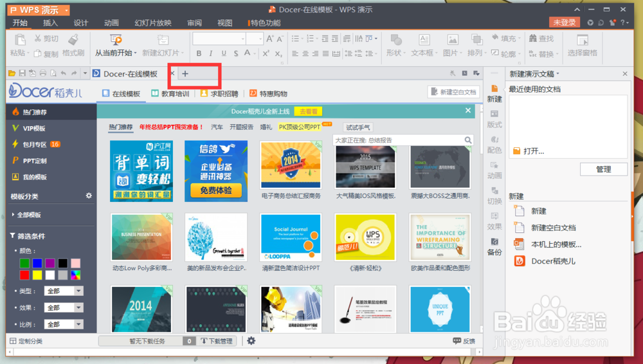Image resolution: width=643 pixels, height=364 pixels.
Task: Click the save icon in quick toolbar
Action: (x=22, y=73)
